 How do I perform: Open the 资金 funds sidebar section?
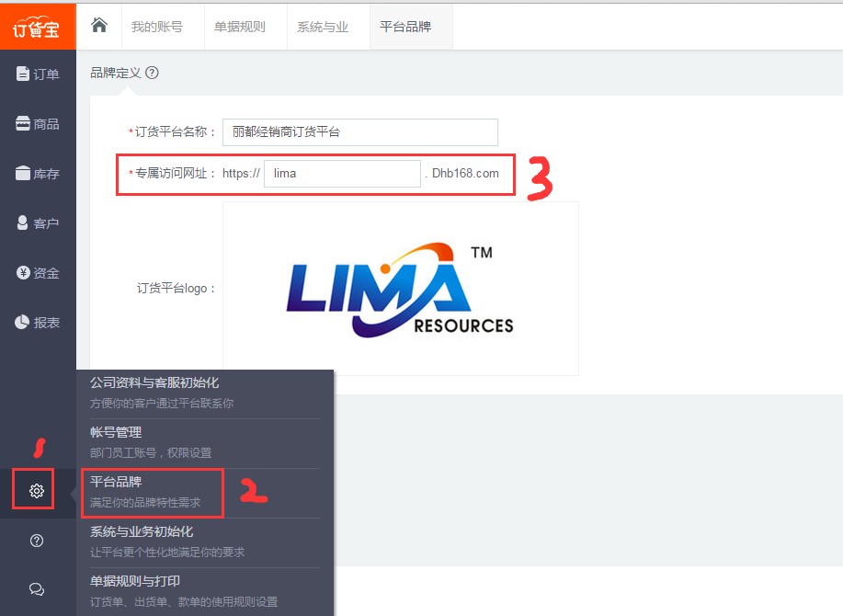point(38,273)
